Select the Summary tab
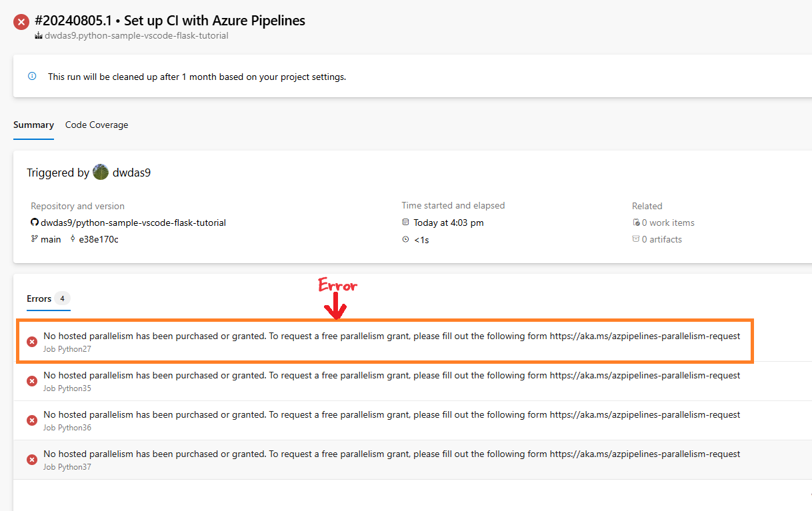This screenshot has height=511, width=812. tap(33, 125)
